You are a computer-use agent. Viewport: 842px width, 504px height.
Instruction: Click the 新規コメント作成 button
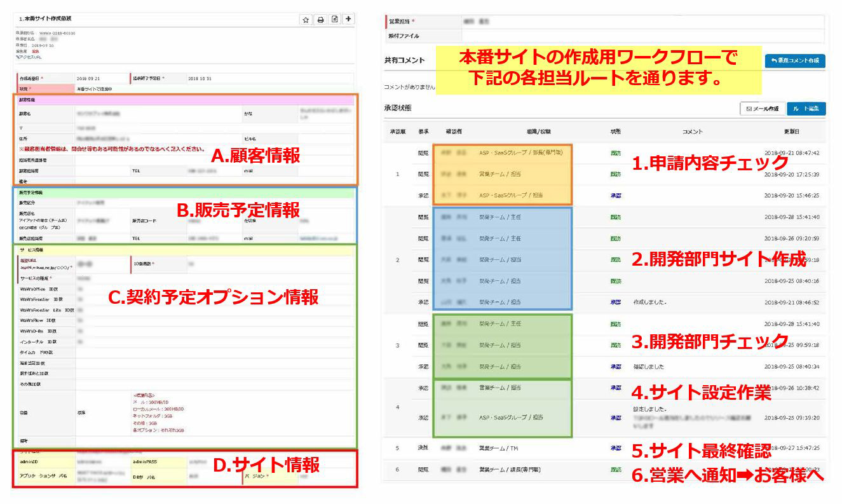coord(794,61)
